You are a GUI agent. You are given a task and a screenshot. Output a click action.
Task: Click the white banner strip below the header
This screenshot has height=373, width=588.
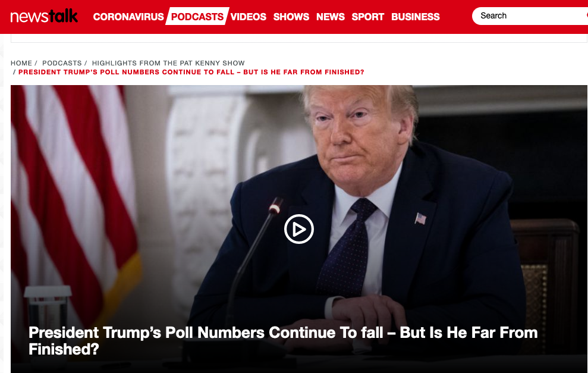coord(299,38)
